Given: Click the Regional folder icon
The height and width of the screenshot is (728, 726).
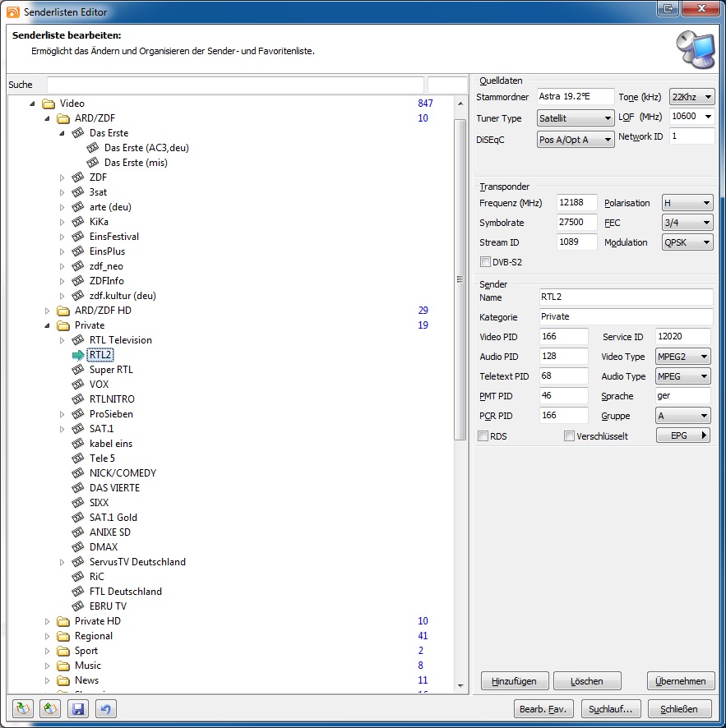Looking at the screenshot, I should click(63, 636).
